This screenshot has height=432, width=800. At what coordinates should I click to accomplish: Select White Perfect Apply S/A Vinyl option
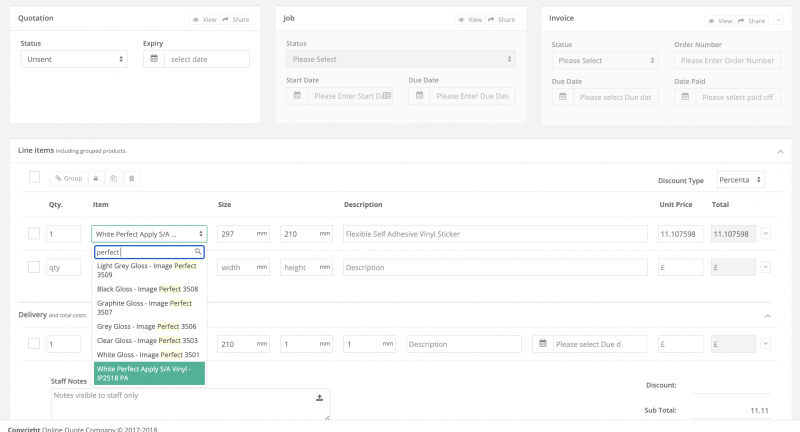coord(149,373)
